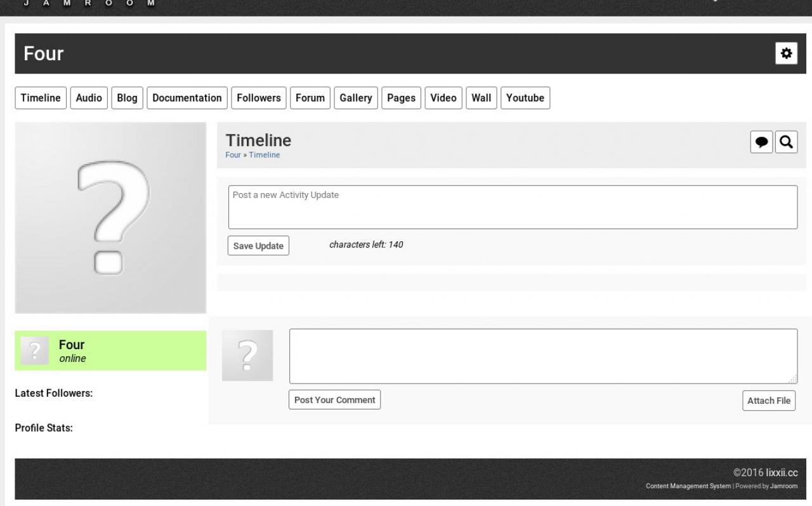The image size is (812, 506).
Task: Go to the Forum tab
Action: tap(310, 98)
